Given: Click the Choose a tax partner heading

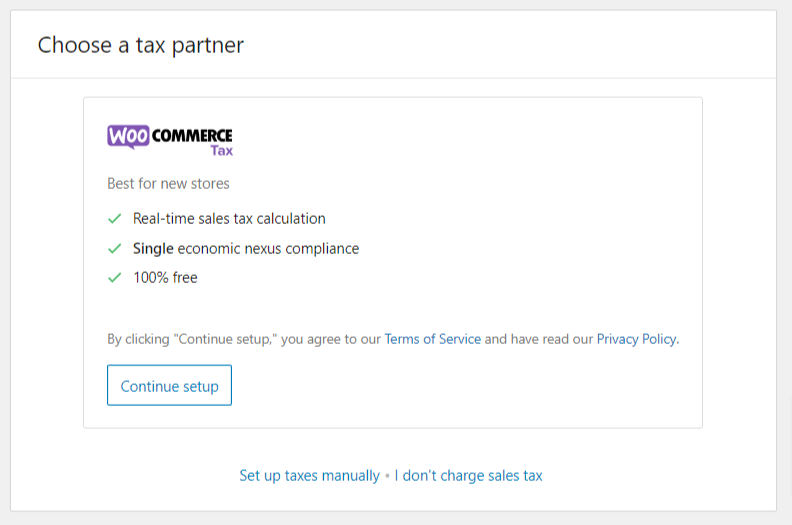Looking at the screenshot, I should (x=141, y=45).
